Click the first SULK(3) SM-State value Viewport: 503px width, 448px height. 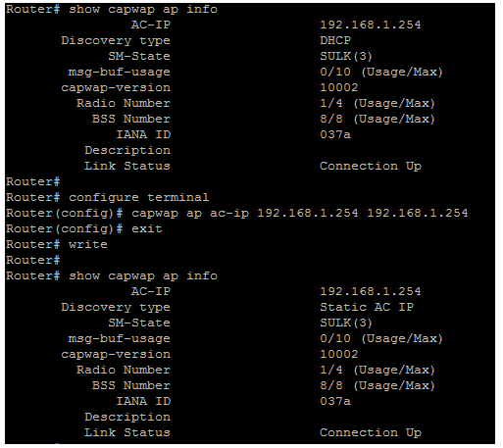[346, 56]
